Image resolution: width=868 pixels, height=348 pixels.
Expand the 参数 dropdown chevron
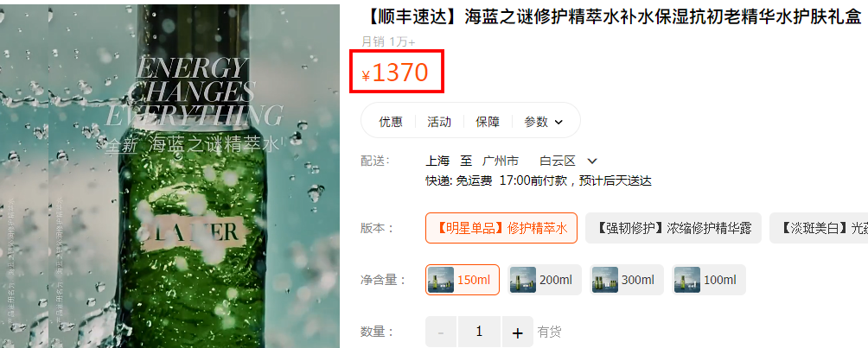click(558, 123)
